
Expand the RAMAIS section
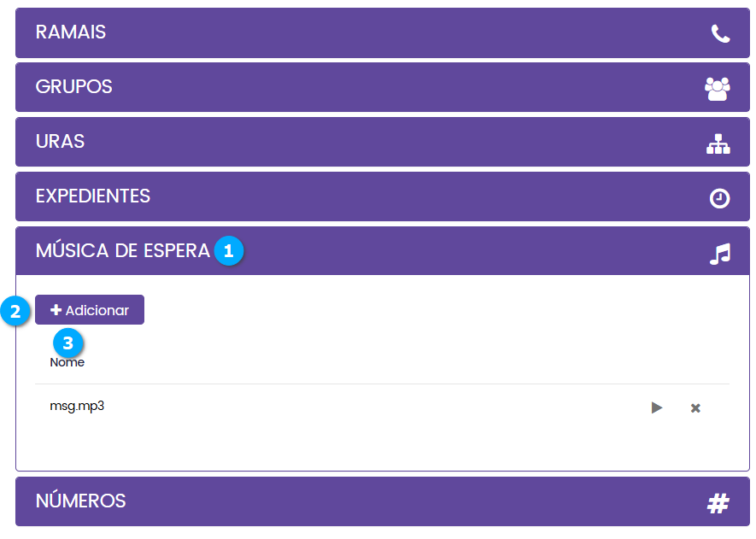tap(71, 32)
